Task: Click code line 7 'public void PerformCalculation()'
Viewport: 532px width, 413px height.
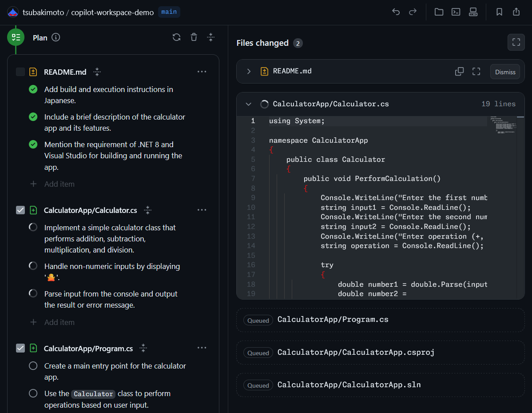Action: (372, 179)
